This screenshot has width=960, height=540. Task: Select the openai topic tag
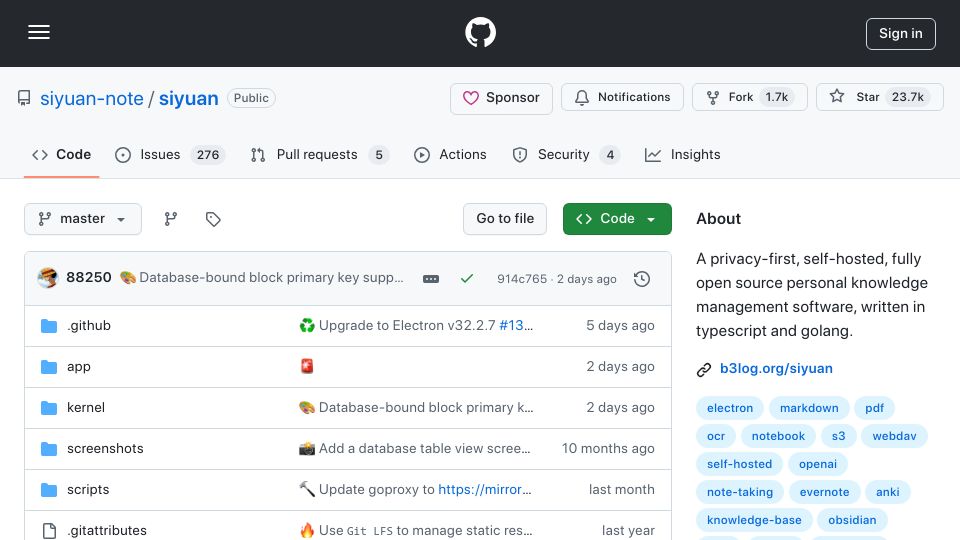tap(818, 465)
